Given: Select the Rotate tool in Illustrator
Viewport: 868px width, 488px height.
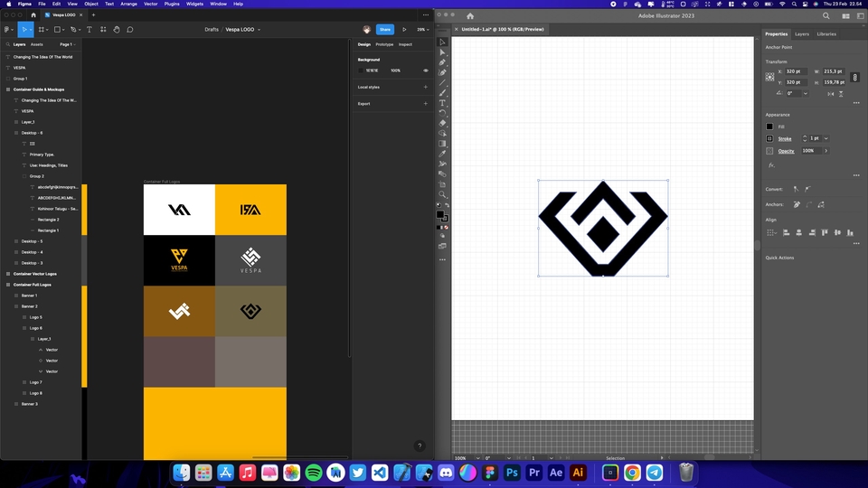Looking at the screenshot, I should click(442, 113).
